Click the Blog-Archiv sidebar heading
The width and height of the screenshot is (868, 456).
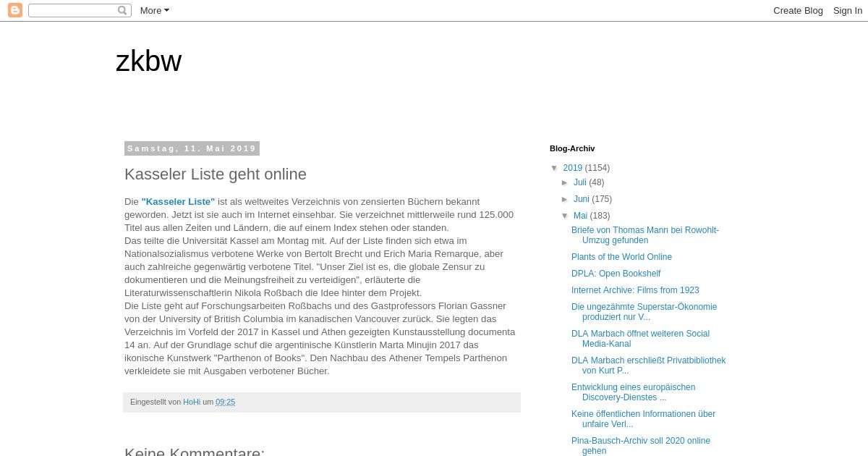572,148
